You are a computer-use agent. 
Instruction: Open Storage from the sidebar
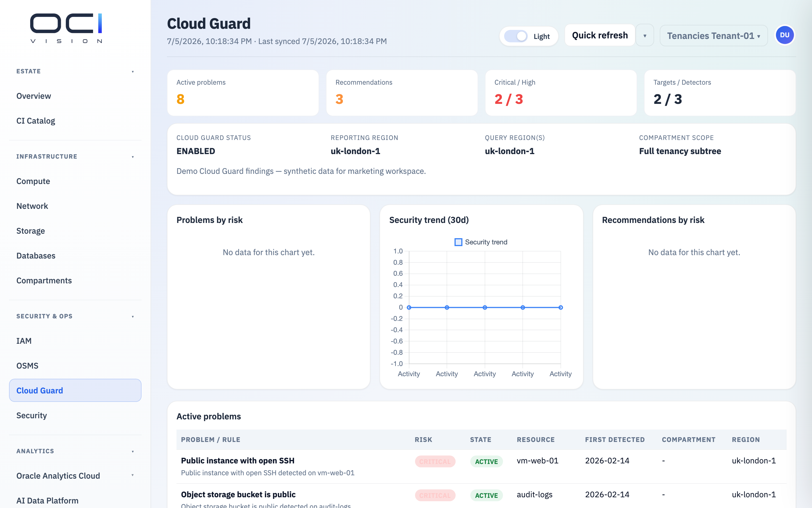tap(75, 231)
